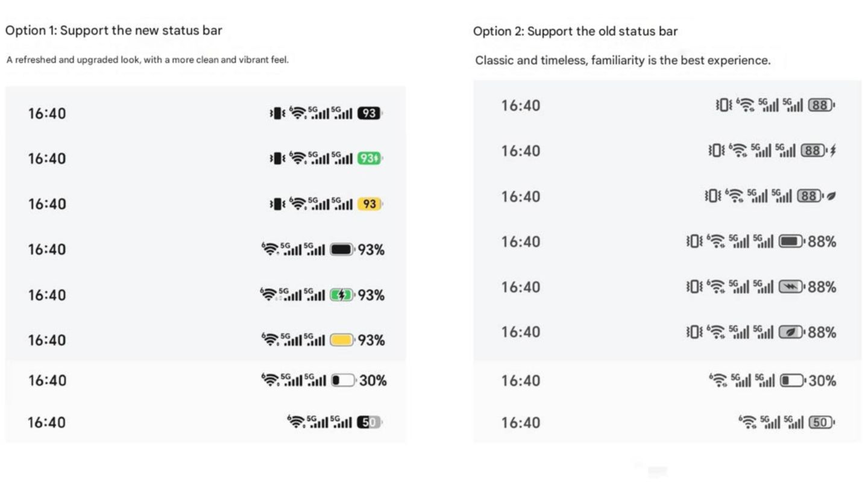The height and width of the screenshot is (488, 868).
Task: Click the "A refreshed and upgraded look" description
Action: point(148,60)
